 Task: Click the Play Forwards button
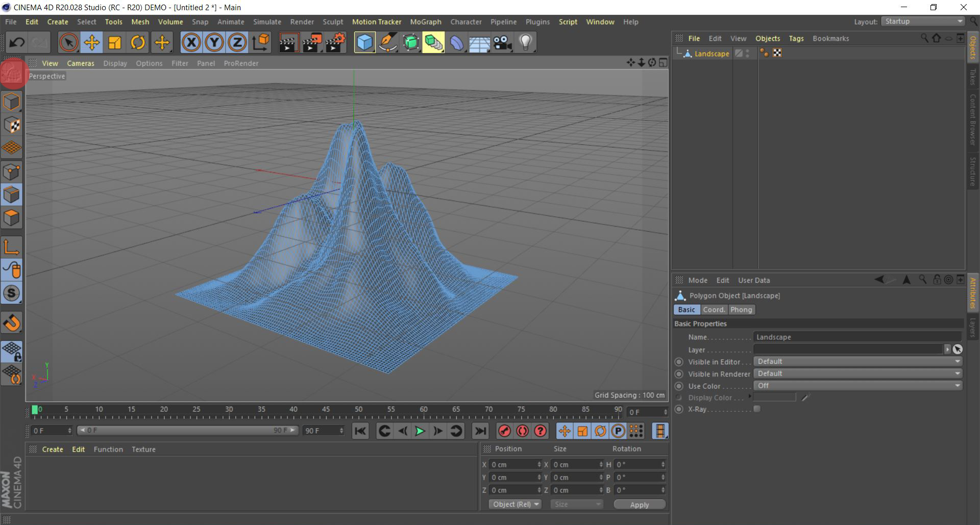(420, 431)
